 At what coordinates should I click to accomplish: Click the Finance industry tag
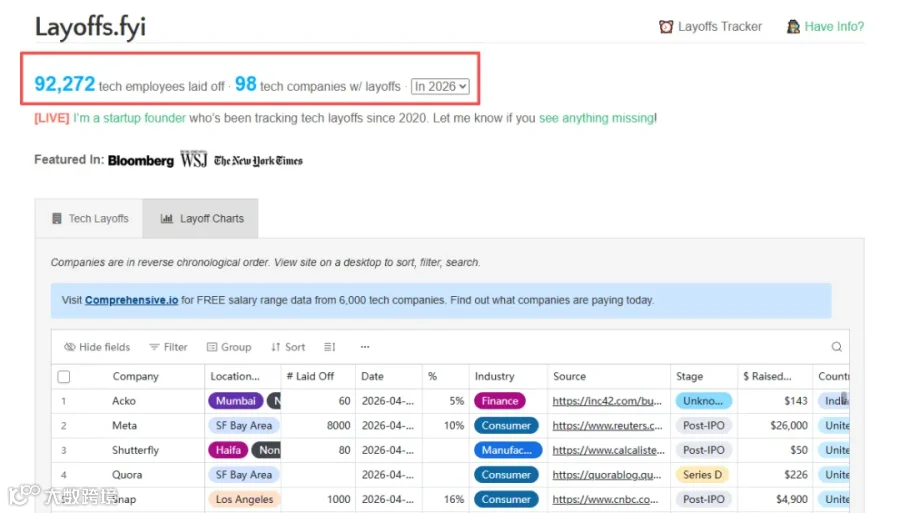point(499,401)
